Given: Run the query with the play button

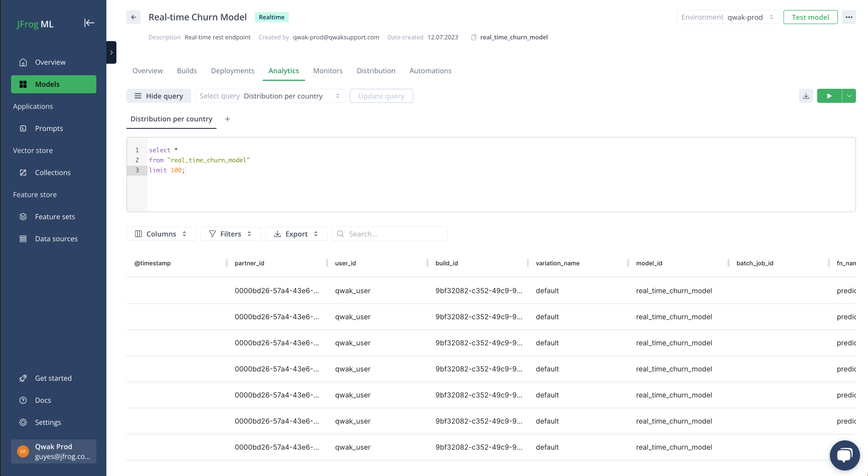Looking at the screenshot, I should [x=829, y=96].
